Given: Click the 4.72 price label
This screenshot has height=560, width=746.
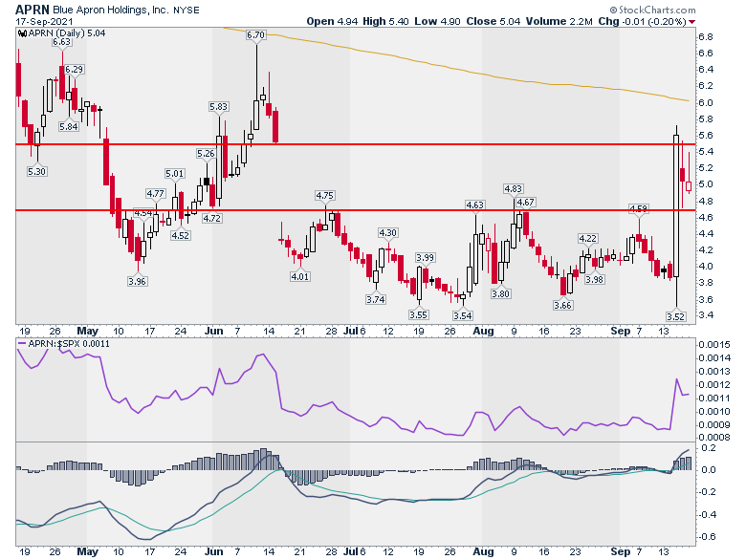Looking at the screenshot, I should coord(211,219).
